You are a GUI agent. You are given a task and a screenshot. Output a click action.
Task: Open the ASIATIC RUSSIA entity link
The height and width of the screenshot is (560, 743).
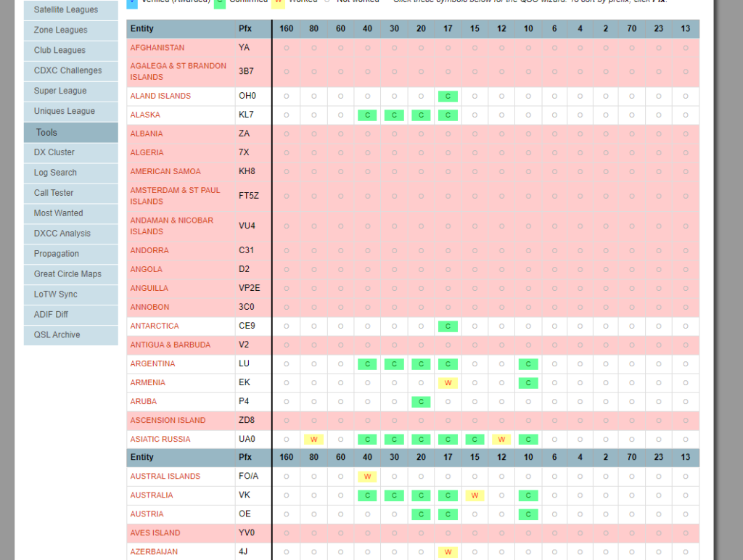160,440
